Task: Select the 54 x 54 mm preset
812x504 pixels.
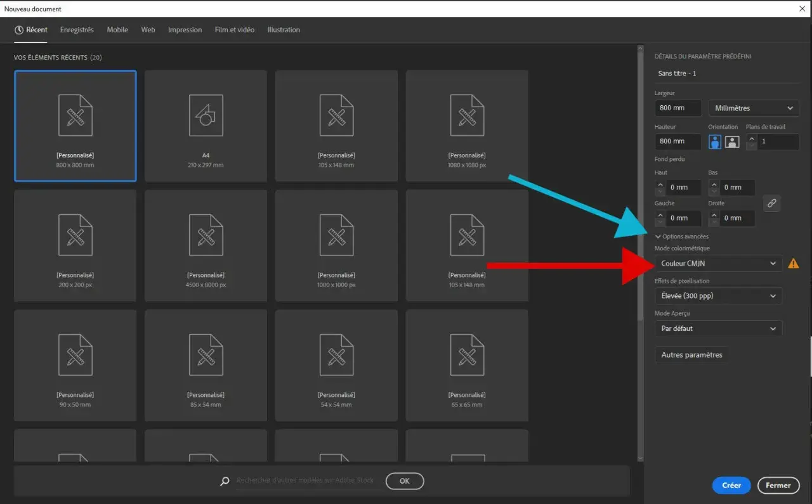Action: tap(336, 365)
